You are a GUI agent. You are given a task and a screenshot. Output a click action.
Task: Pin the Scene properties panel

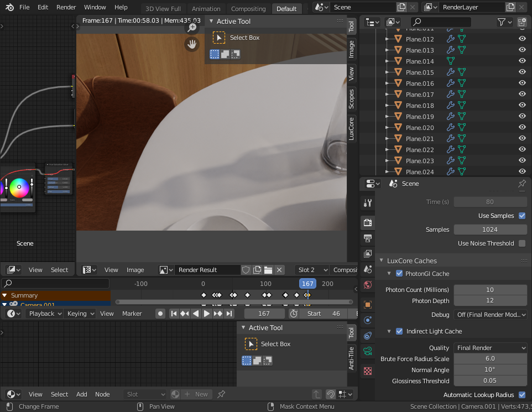click(521, 184)
